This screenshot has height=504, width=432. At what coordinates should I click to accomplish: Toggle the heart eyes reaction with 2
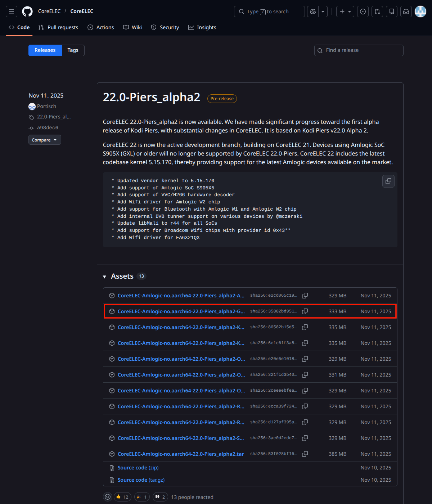coord(160,497)
